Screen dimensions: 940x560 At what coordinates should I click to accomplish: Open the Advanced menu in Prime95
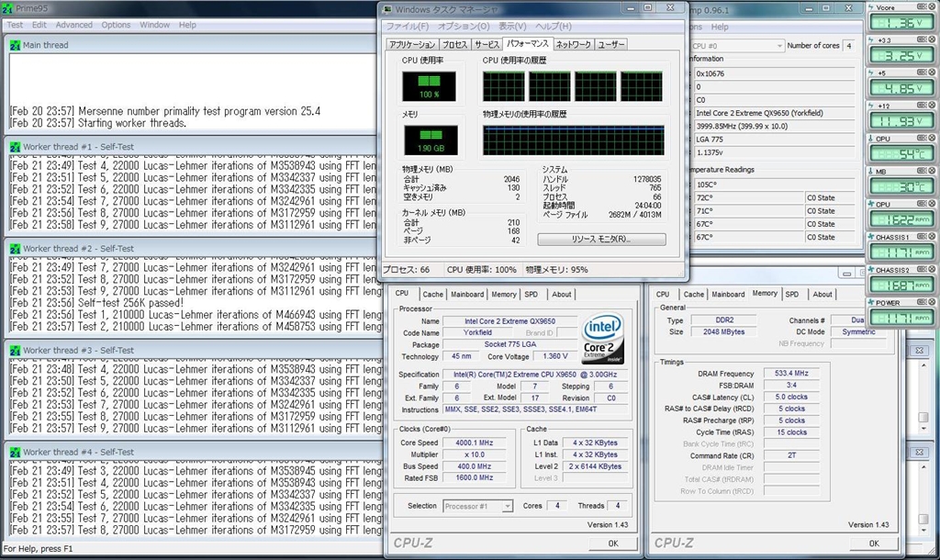(x=74, y=25)
